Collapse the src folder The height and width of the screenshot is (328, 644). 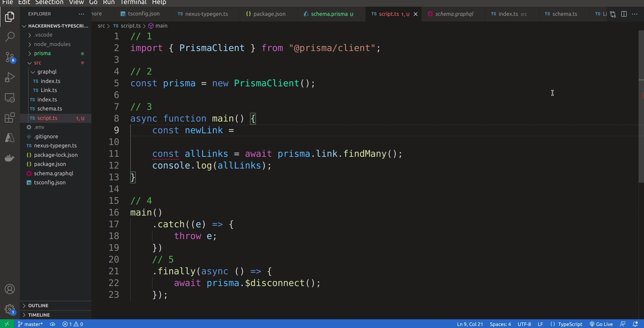pos(56,63)
